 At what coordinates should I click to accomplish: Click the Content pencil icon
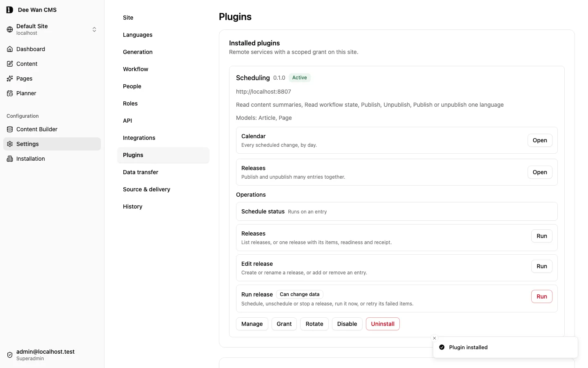(x=10, y=64)
